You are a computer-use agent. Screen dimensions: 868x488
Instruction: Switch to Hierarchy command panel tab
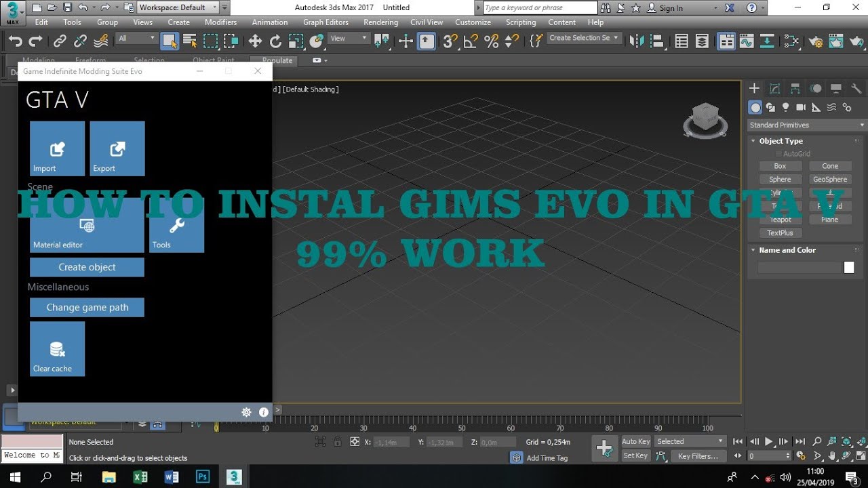tap(795, 89)
